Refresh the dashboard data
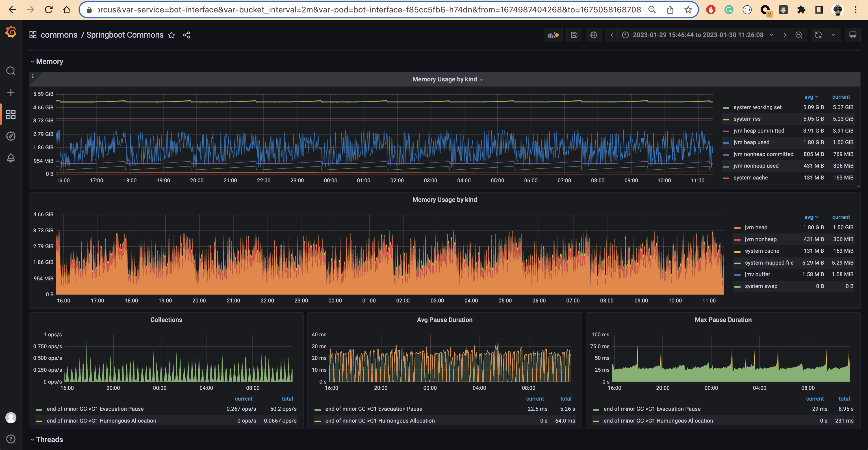 (818, 35)
